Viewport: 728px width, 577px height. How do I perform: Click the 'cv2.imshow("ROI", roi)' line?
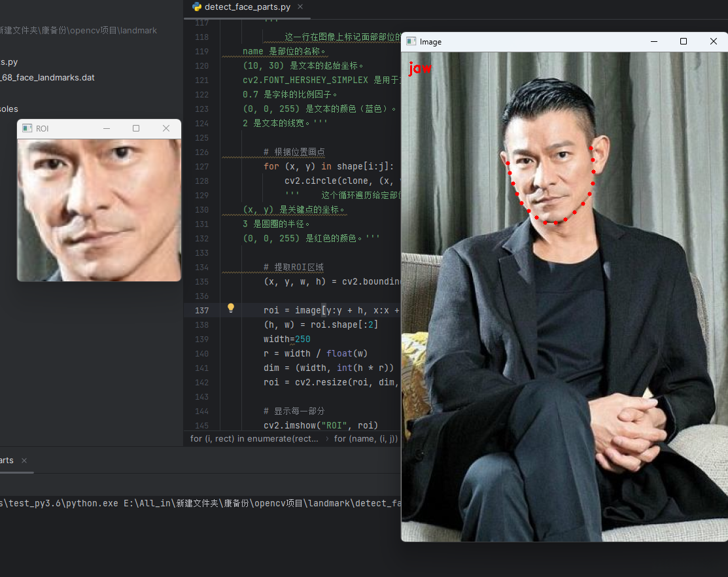pyautogui.click(x=321, y=425)
